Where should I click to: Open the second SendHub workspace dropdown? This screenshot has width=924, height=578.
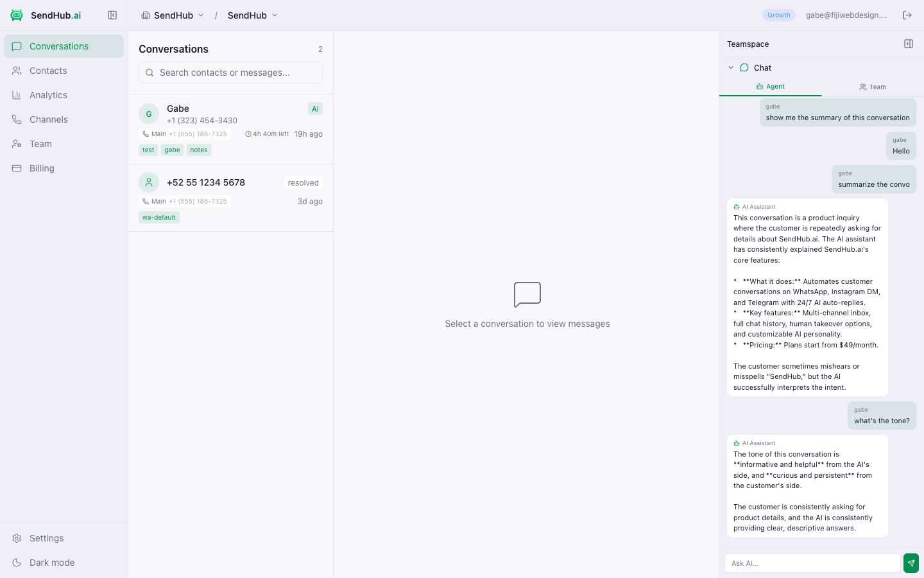(x=253, y=15)
